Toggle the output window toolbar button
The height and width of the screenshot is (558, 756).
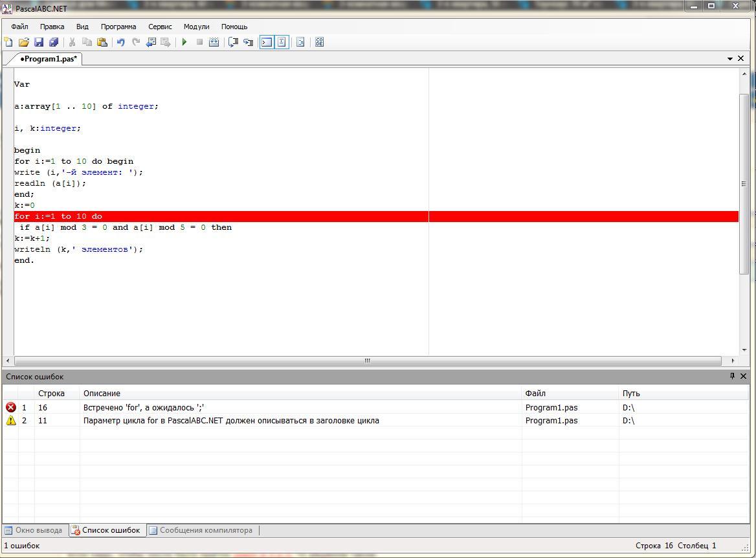point(267,42)
